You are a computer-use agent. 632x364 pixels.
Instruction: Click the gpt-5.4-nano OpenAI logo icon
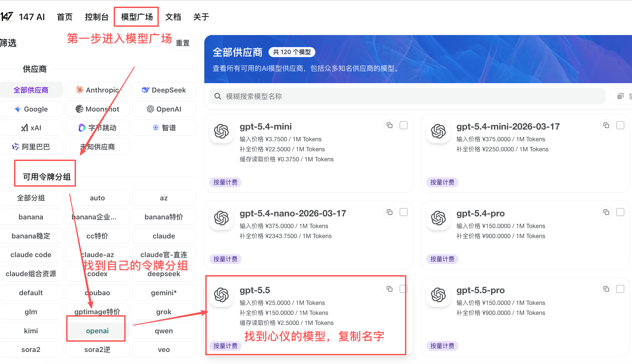(x=221, y=218)
